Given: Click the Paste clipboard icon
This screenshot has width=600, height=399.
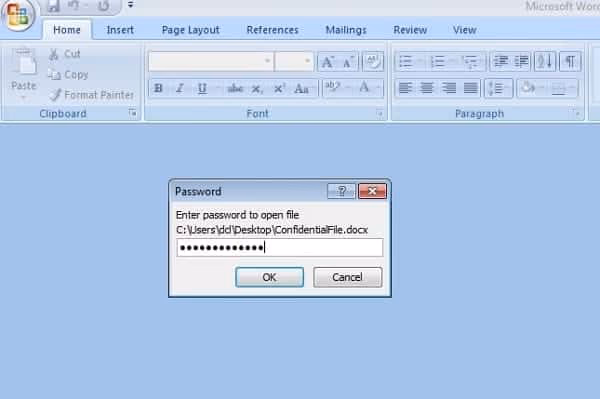Looking at the screenshot, I should coord(24,62).
